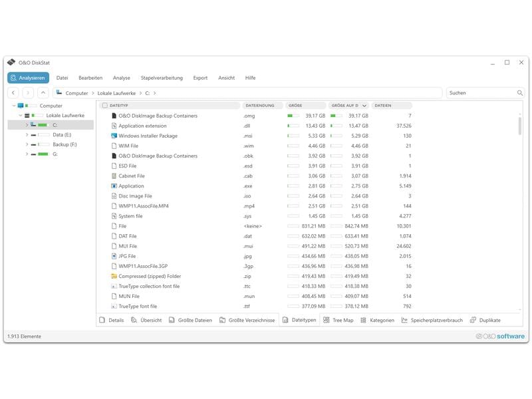Select Backup (F:) in the tree

coord(65,144)
